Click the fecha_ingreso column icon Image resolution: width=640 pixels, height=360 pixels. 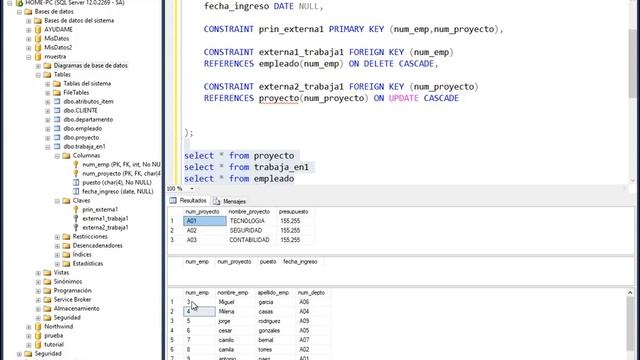coord(76,191)
